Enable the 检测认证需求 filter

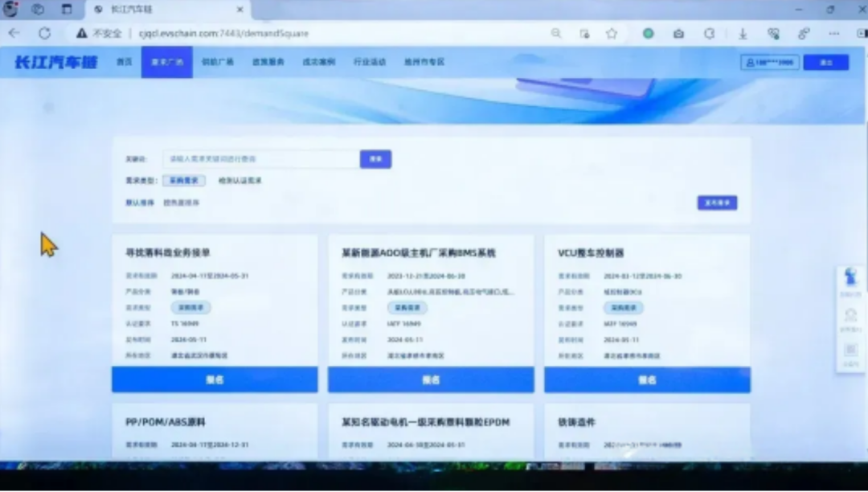coord(242,181)
